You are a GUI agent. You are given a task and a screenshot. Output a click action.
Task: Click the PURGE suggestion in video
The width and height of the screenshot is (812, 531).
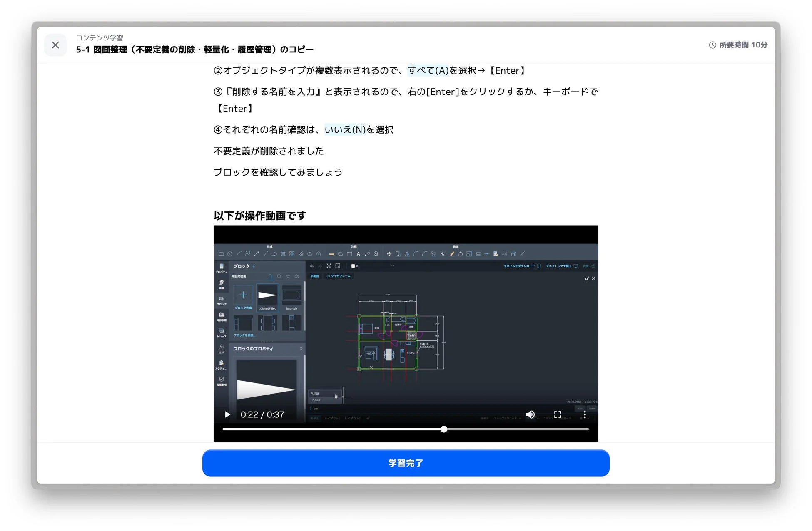[x=324, y=393]
